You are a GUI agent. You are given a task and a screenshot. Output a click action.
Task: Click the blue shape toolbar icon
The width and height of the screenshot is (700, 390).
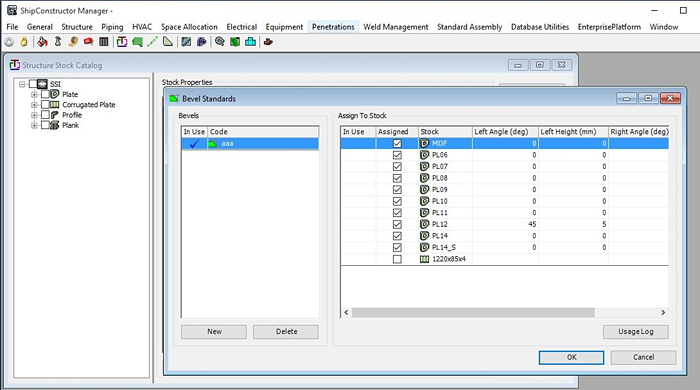tap(201, 42)
